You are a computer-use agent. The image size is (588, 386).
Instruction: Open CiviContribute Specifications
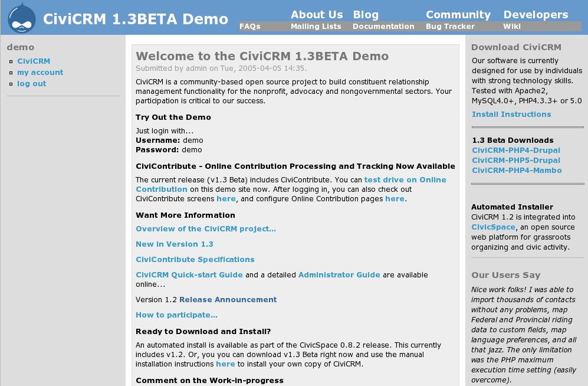[195, 260]
